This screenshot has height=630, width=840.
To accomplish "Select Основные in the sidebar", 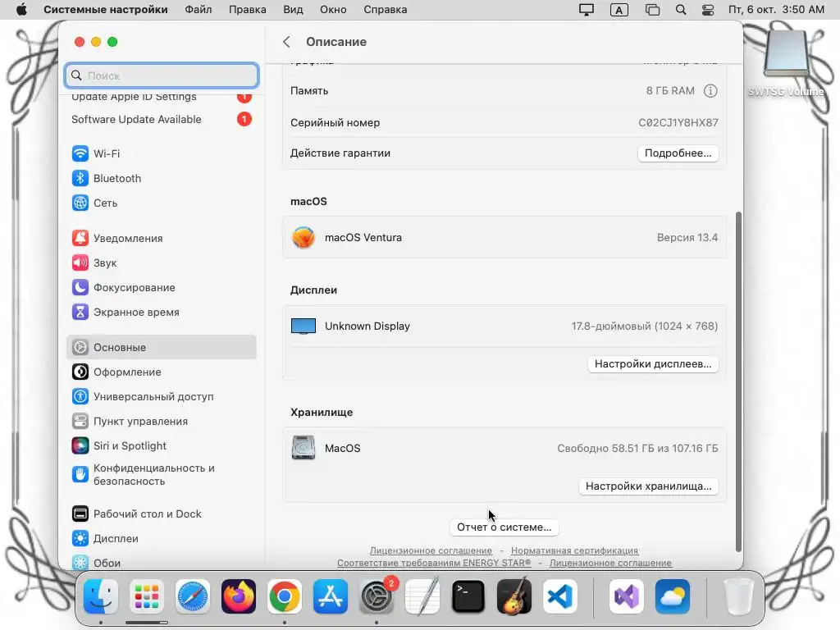I will (x=162, y=347).
